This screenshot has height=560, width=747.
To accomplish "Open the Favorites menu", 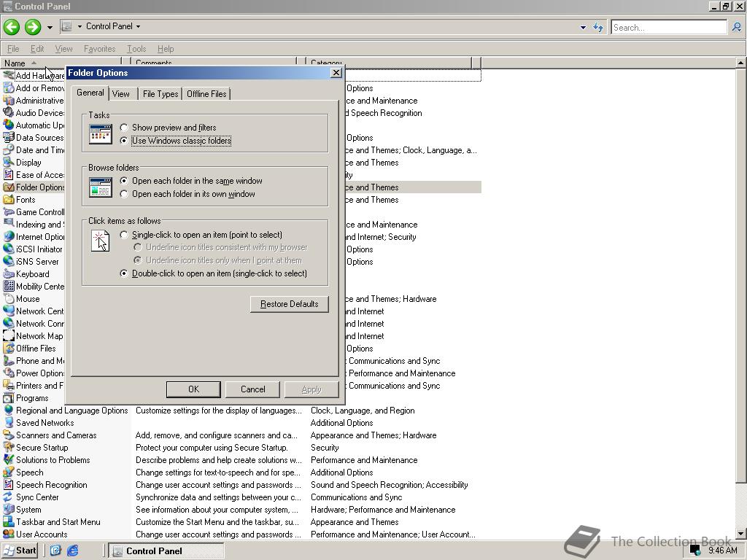I will click(99, 49).
